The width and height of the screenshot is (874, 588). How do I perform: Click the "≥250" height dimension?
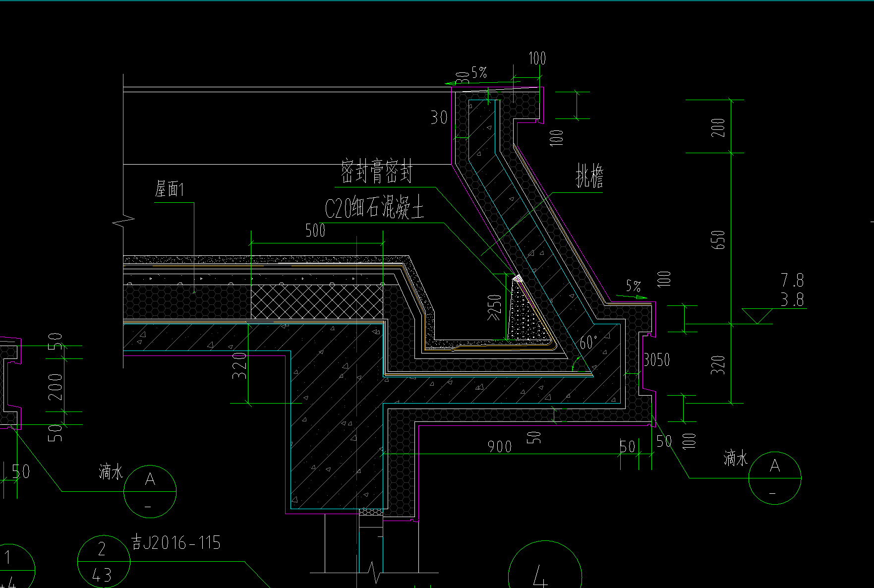click(495, 307)
